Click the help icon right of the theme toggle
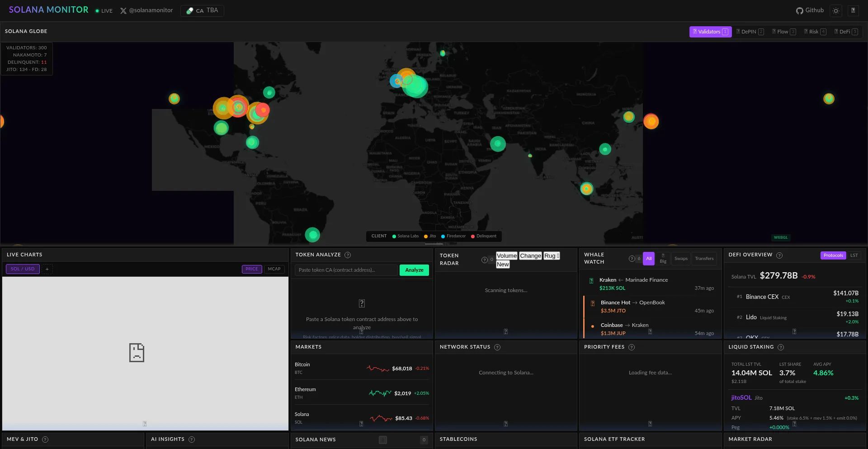 (853, 10)
